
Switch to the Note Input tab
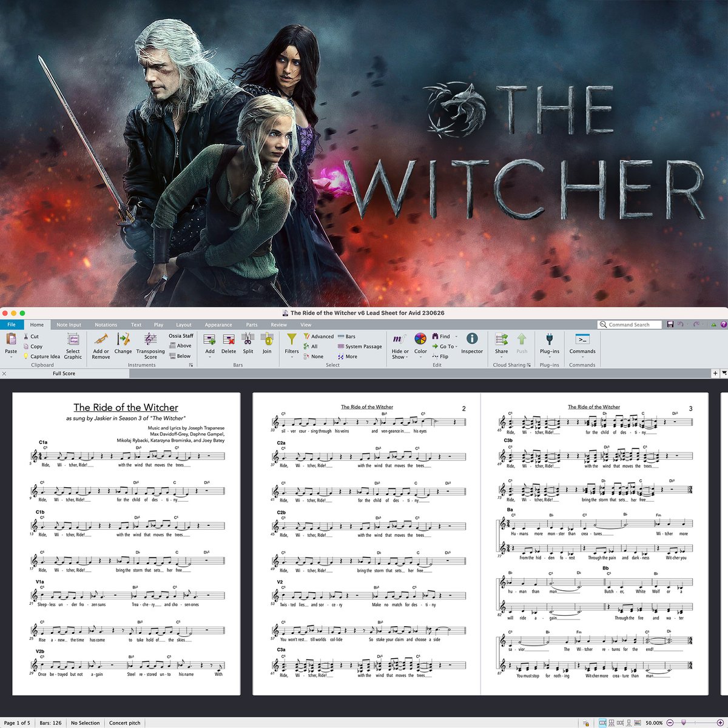tap(69, 325)
